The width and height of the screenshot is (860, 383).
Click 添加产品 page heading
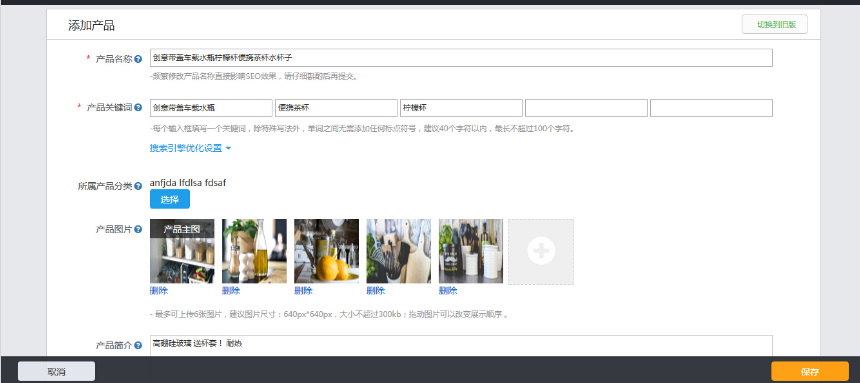(92, 25)
